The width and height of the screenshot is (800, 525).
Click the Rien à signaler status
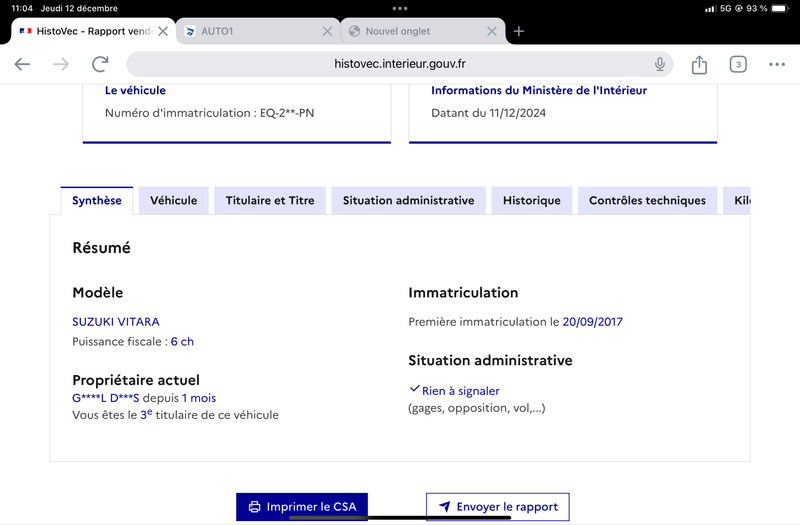(x=461, y=391)
